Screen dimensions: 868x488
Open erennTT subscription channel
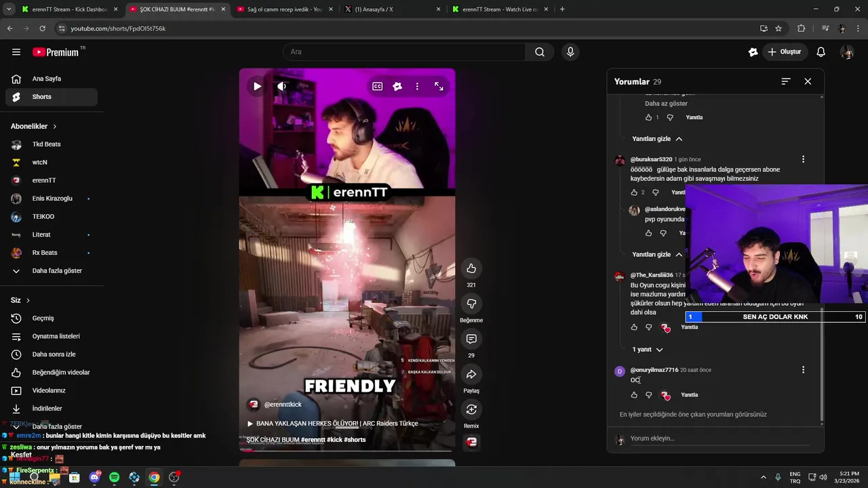point(52,180)
